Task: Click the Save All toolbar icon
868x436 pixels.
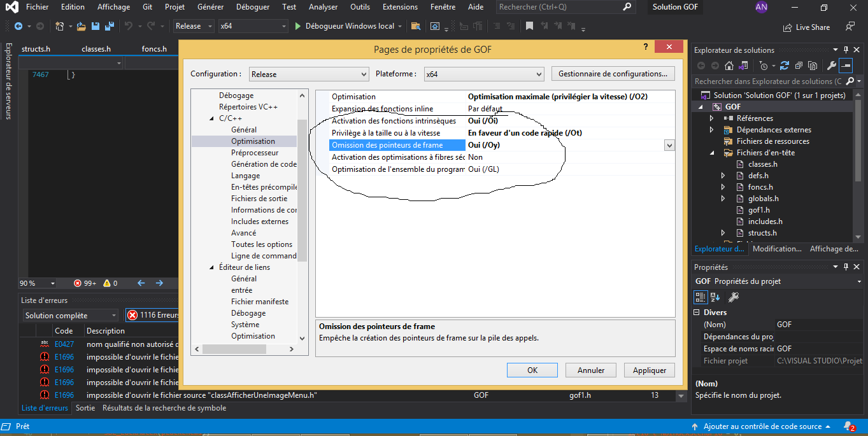Action: coord(110,26)
